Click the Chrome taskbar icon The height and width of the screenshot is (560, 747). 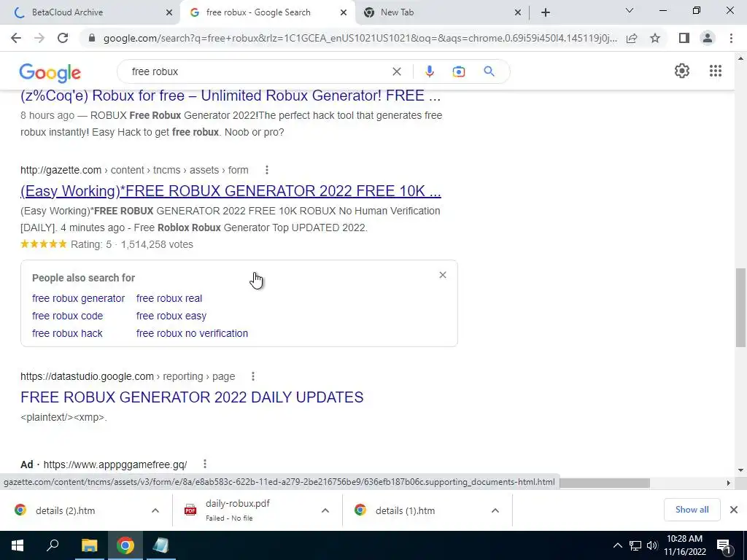125,545
